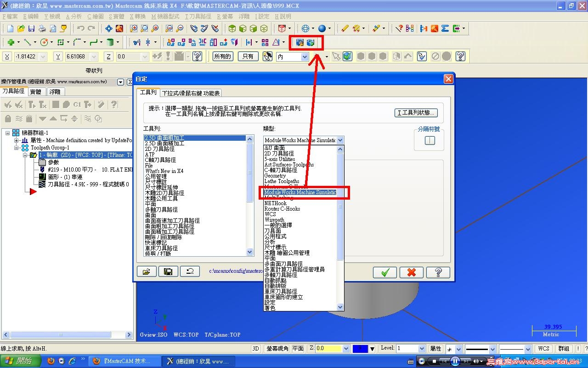Create a new file from the toolbar
This screenshot has height=368, width=588.
click(11, 29)
